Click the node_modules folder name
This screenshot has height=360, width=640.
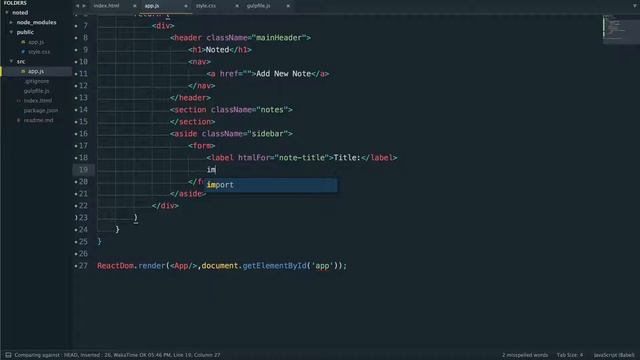point(36,22)
